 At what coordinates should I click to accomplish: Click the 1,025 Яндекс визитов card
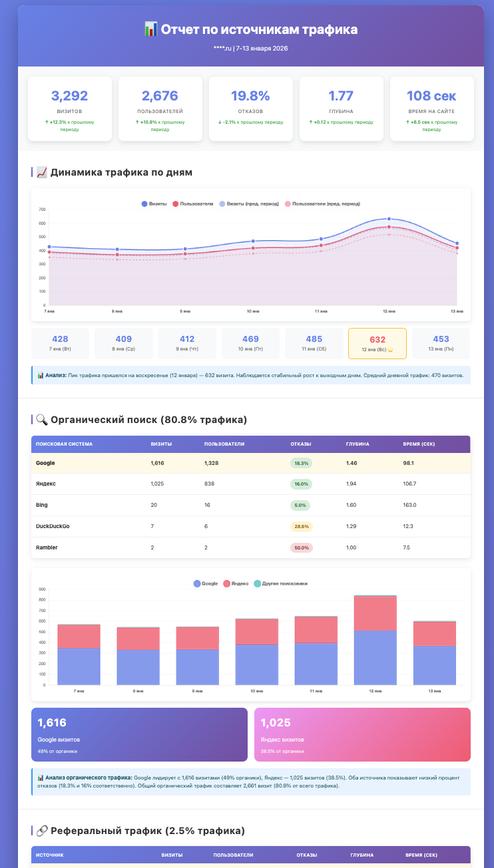(x=362, y=734)
